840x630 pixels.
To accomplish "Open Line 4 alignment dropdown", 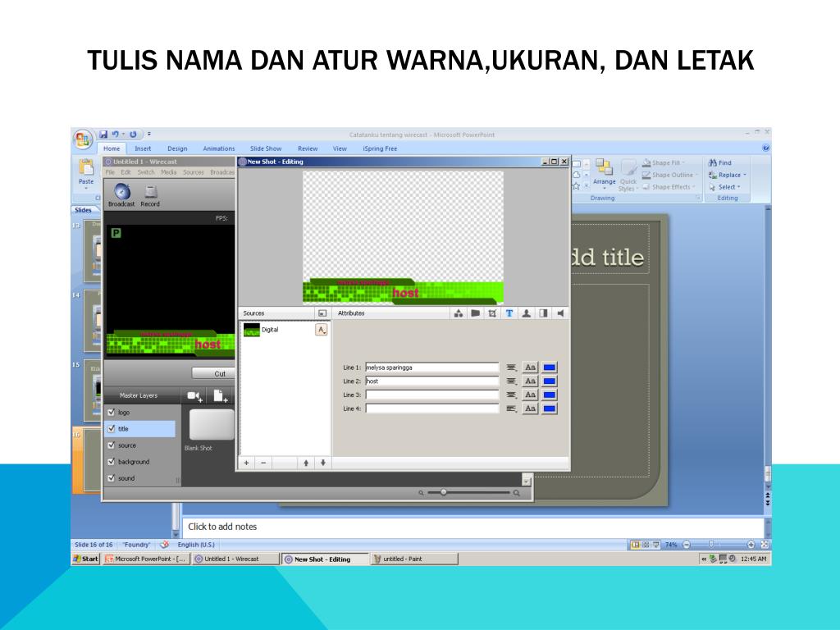I will point(512,409).
